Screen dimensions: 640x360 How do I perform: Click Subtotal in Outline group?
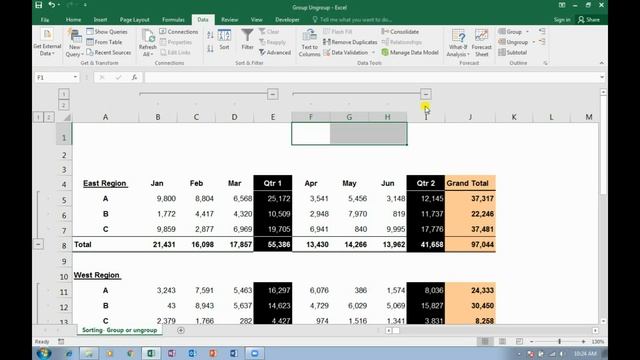(513, 53)
